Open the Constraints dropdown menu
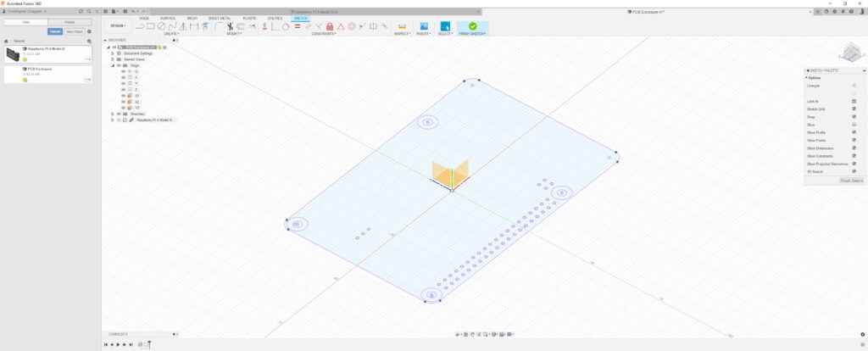 tap(324, 34)
